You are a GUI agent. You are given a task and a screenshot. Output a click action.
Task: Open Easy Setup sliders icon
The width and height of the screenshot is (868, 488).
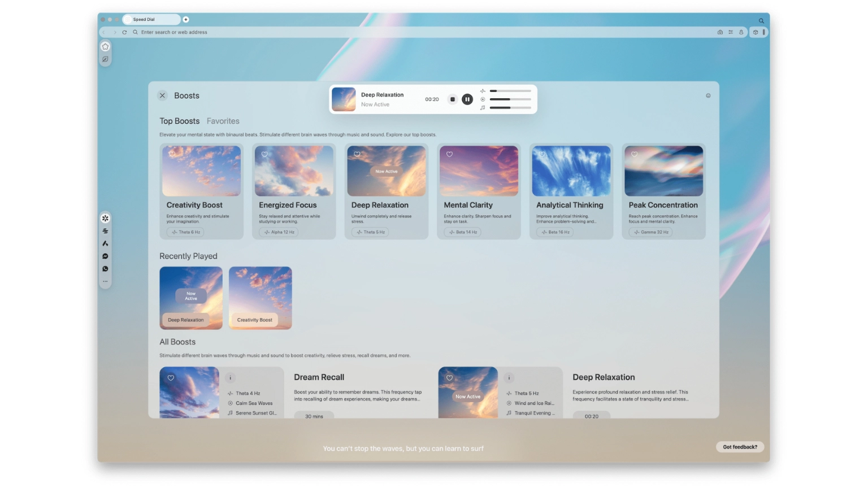tap(731, 32)
